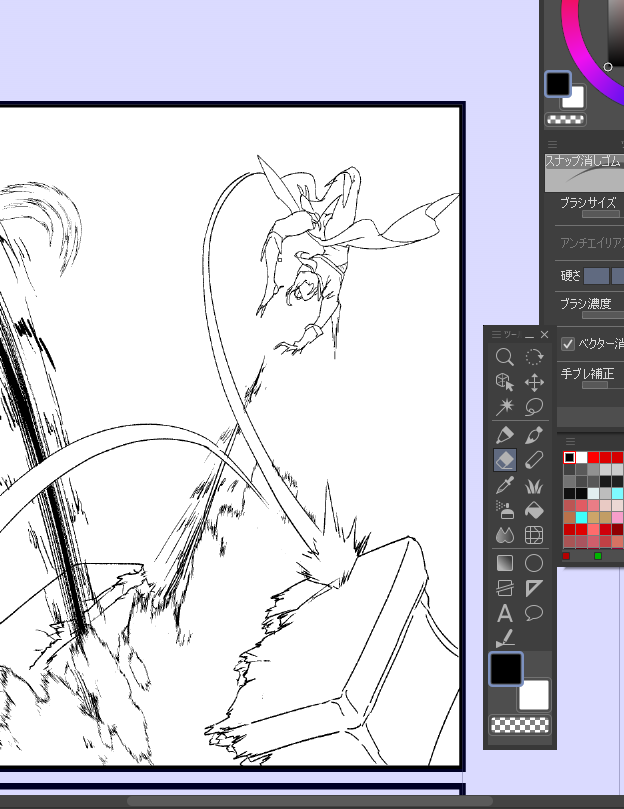The height and width of the screenshot is (809, 624).
Task: Open the color set panel menu icon
Action: click(570, 441)
